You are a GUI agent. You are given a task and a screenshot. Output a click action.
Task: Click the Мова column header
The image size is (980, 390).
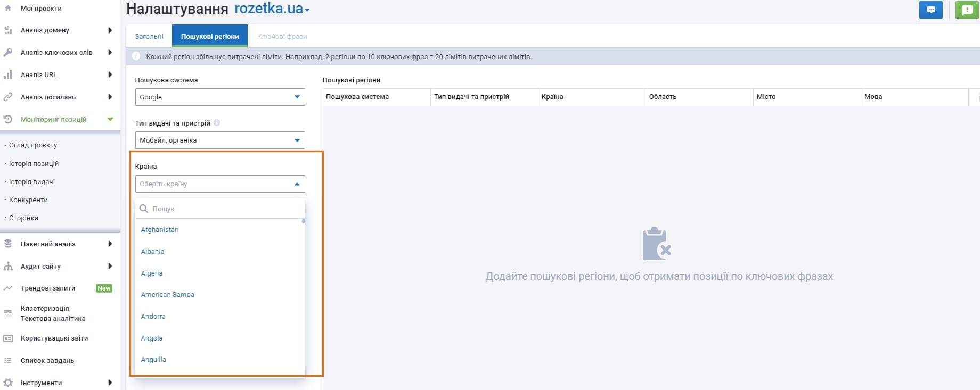(x=873, y=97)
